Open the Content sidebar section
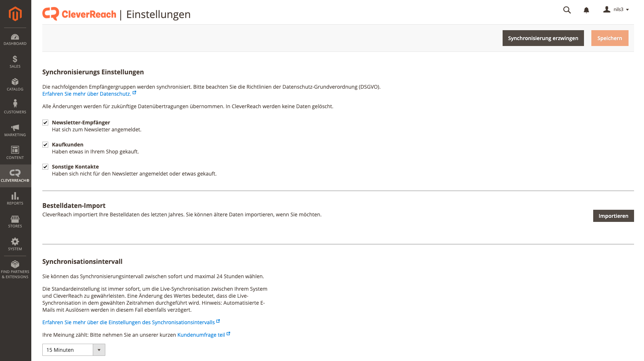644x361 pixels. [15, 153]
